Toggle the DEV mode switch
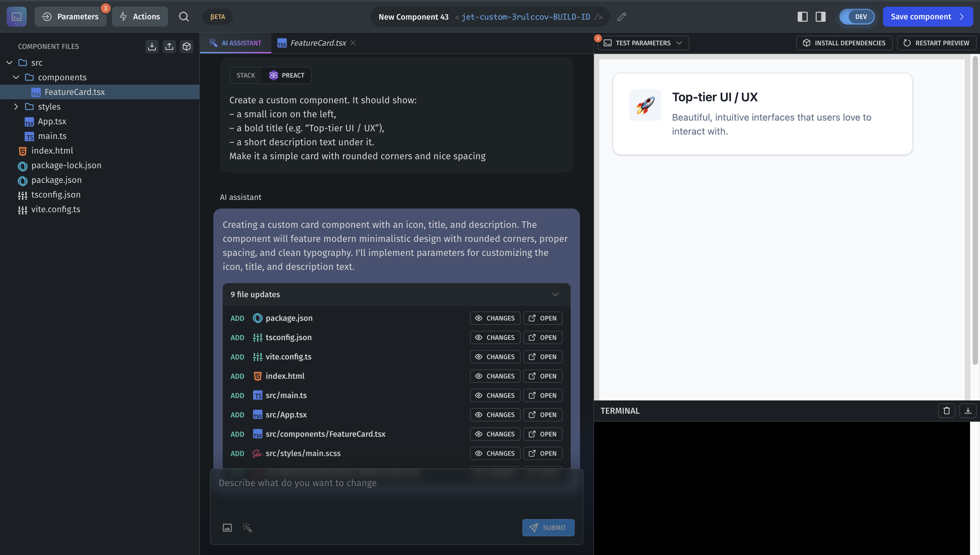The height and width of the screenshot is (555, 980). coord(857,17)
